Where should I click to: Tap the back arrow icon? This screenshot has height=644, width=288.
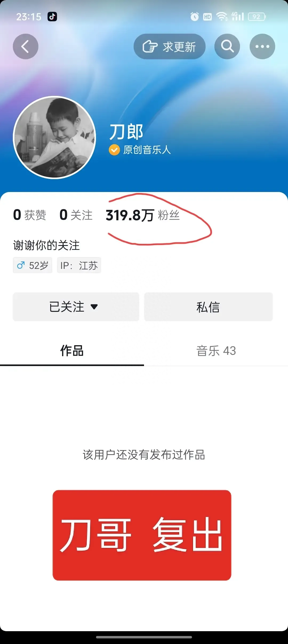pos(26,46)
